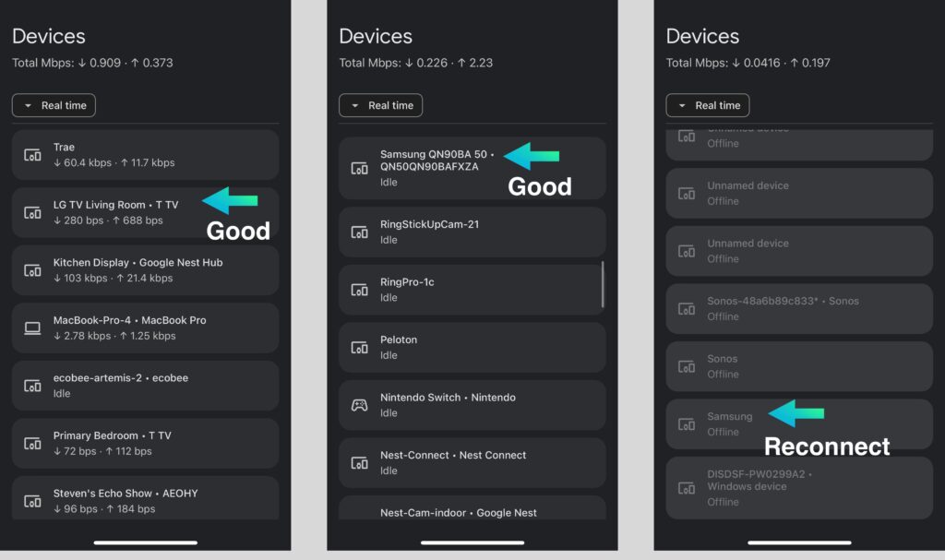The image size is (945, 560).
Task: Open RingStickUpCam-21 device details
Action: coord(471,232)
